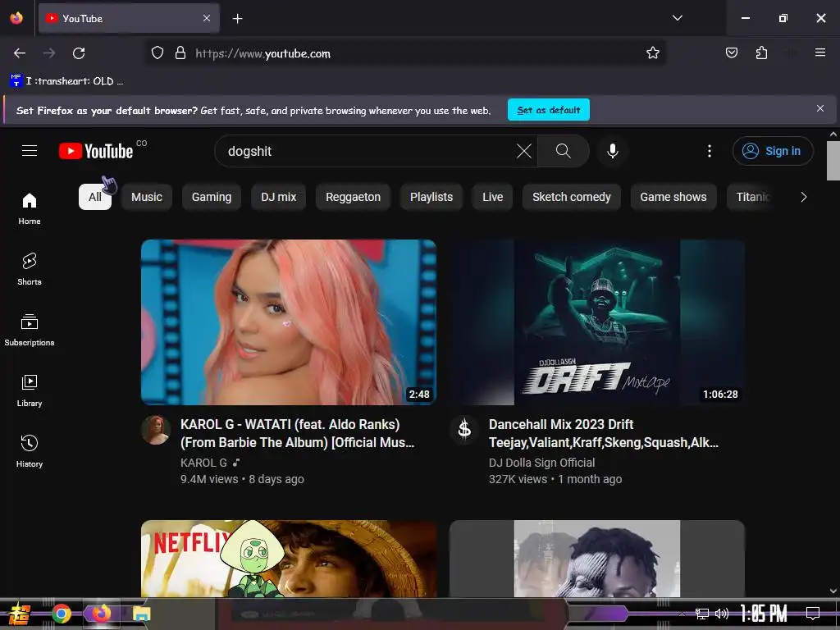840x630 pixels.
Task: Open History in the sidebar
Action: pyautogui.click(x=30, y=452)
